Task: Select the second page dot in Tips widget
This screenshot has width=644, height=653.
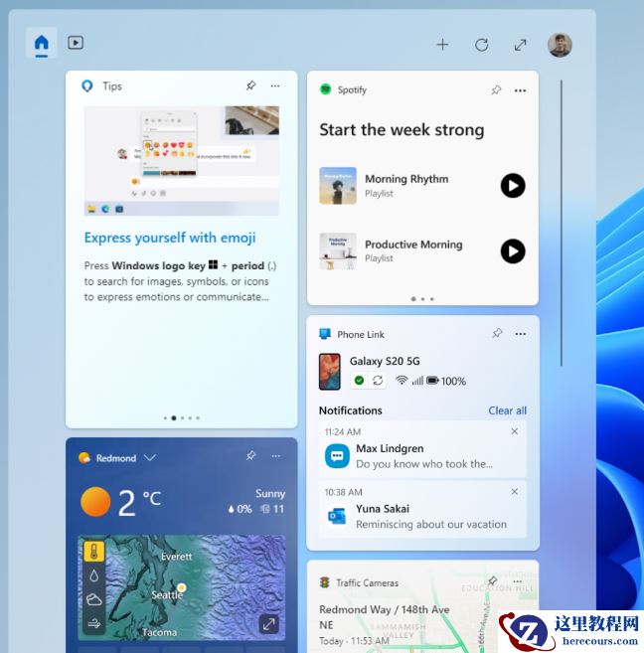Action: [x=174, y=417]
